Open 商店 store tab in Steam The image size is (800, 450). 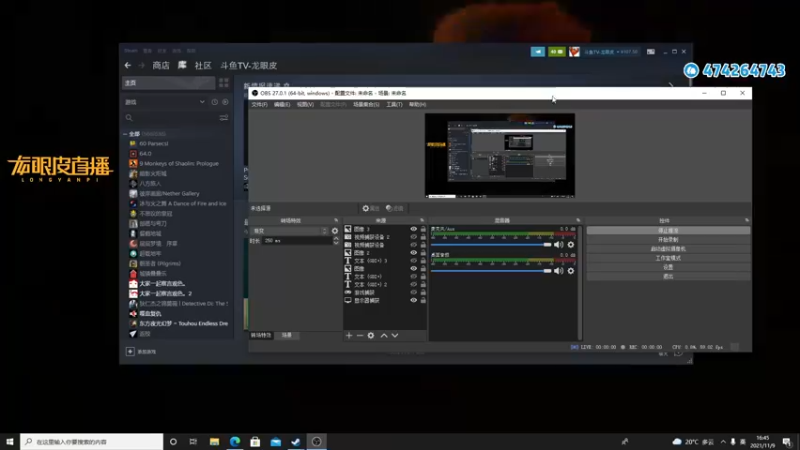(x=161, y=65)
